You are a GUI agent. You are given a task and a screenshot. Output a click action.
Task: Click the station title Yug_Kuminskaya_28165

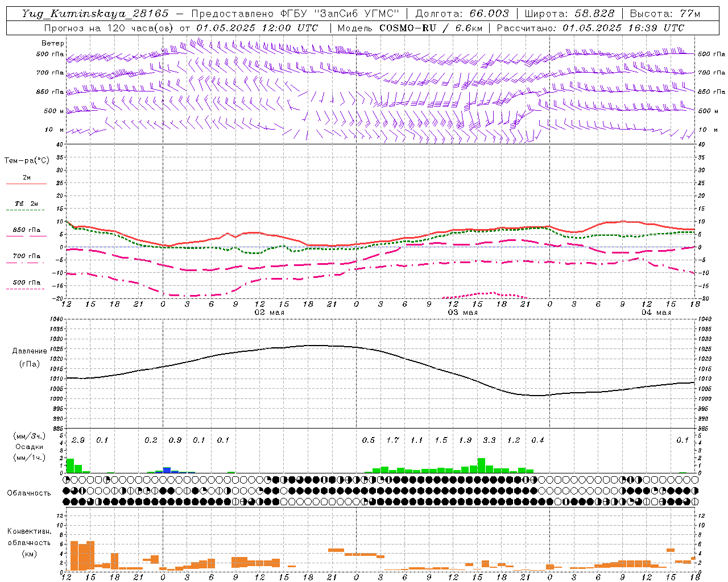coord(95,14)
